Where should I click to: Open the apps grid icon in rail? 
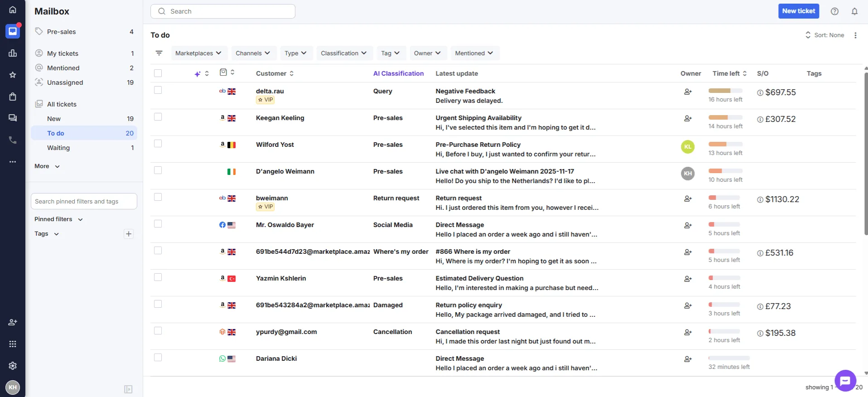pos(13,344)
